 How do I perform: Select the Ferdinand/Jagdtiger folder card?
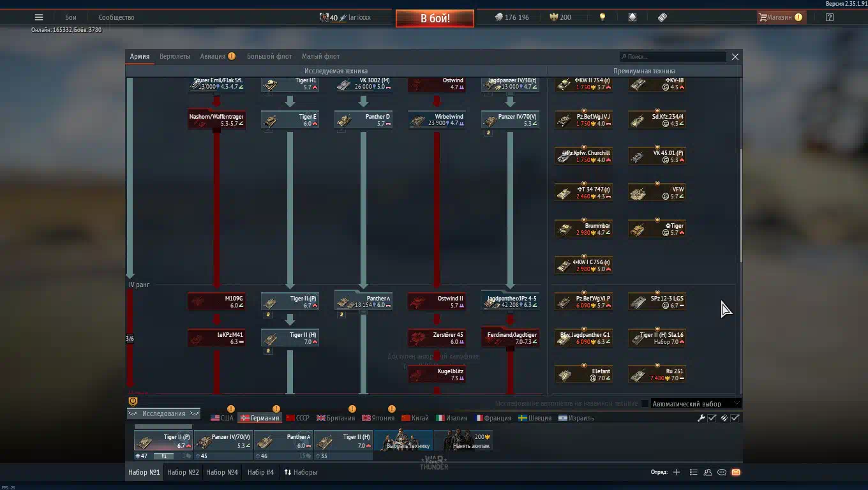(x=510, y=338)
